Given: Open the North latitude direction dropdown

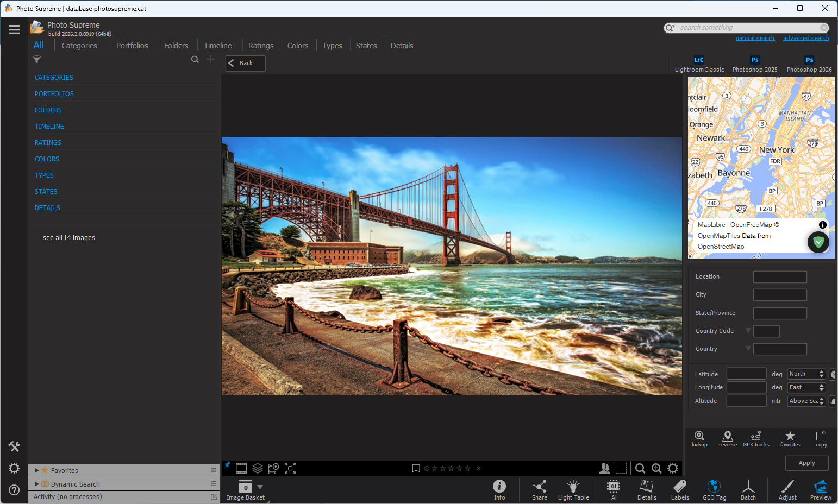Looking at the screenshot, I should (806, 374).
